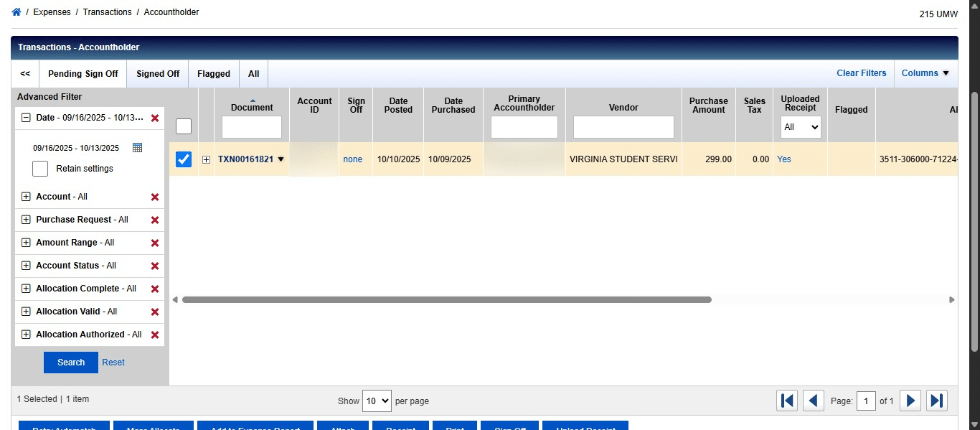Screen dimensions: 980x430
Task: Click the home icon in the breadcrumb
Action: (x=16, y=11)
